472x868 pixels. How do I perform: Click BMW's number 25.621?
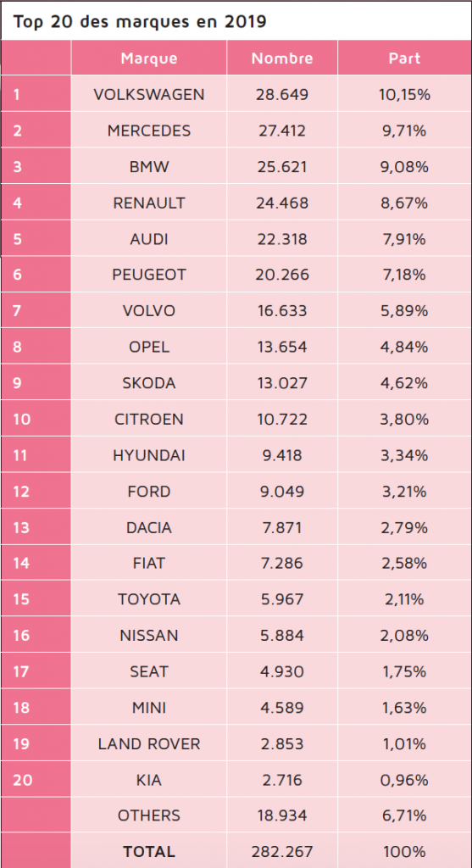pos(282,167)
